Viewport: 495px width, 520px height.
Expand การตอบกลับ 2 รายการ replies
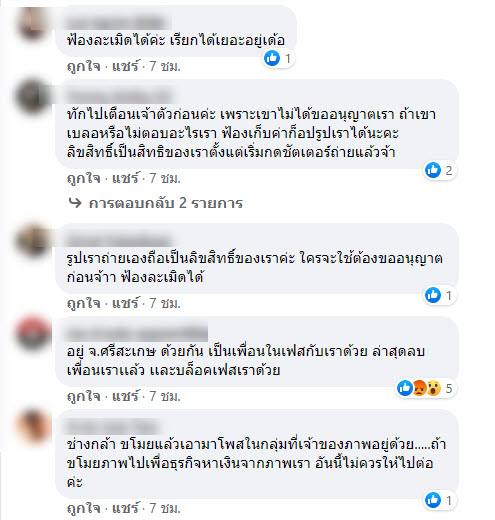pos(165,203)
